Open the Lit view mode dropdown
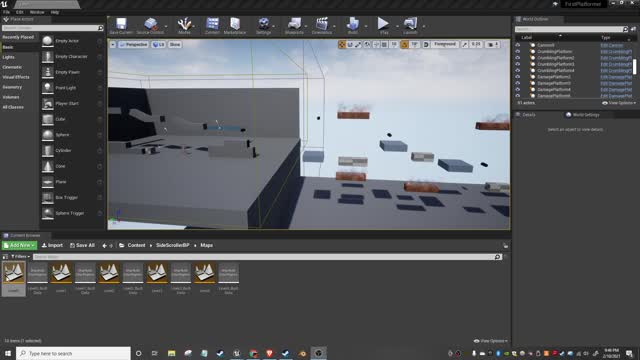Viewport: 640px width, 360px height. tap(158, 44)
